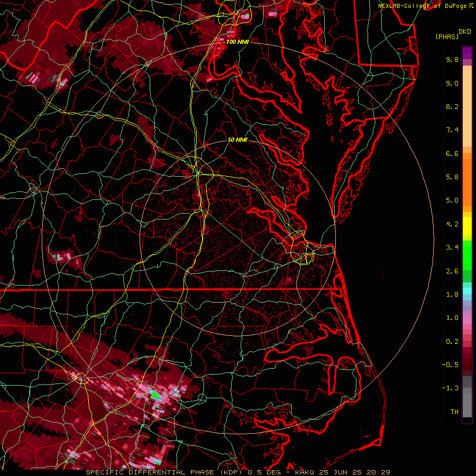The image size is (476, 476).
Task: Click the 0.5 DEG elevation text
Action: (x=266, y=472)
